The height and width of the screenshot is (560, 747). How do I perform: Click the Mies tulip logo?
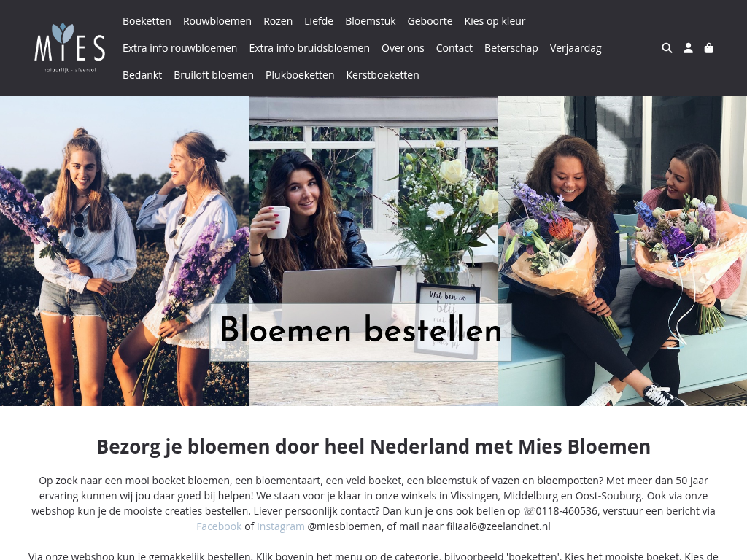(x=69, y=47)
